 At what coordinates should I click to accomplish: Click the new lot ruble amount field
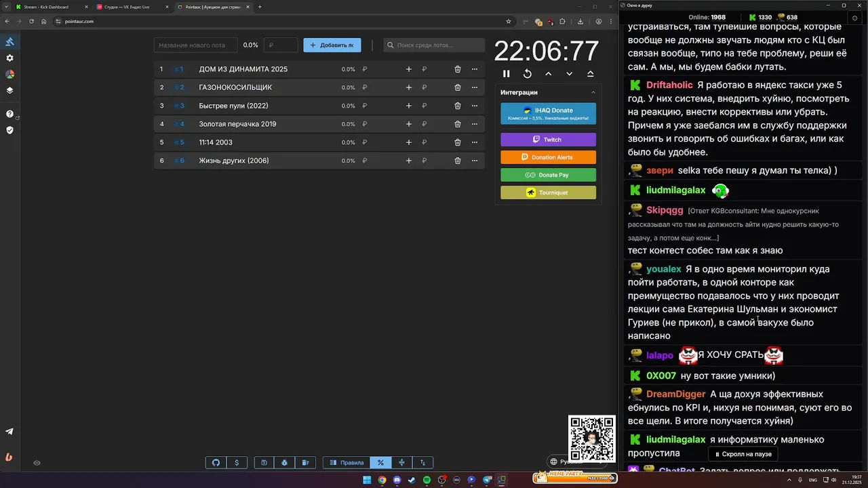pyautogui.click(x=281, y=45)
